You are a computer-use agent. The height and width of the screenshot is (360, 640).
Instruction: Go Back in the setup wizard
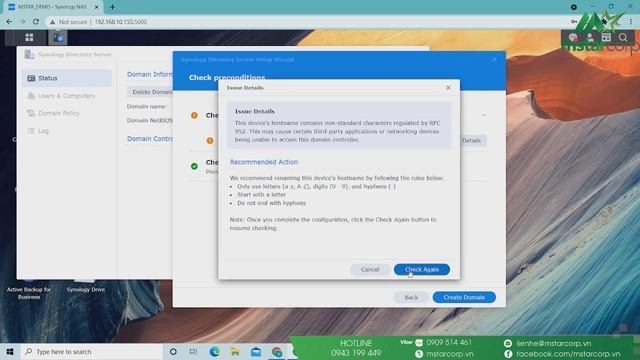(411, 297)
